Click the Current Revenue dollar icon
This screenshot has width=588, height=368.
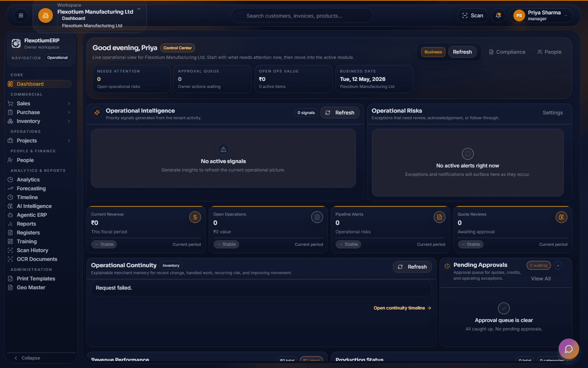coord(195,217)
